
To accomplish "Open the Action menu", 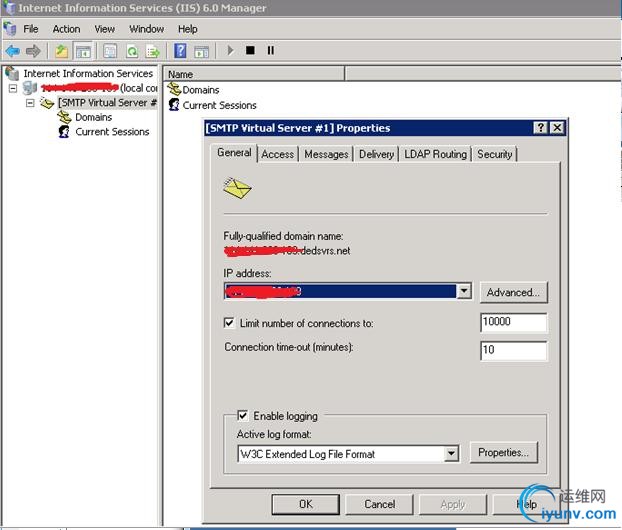I will 66,29.
